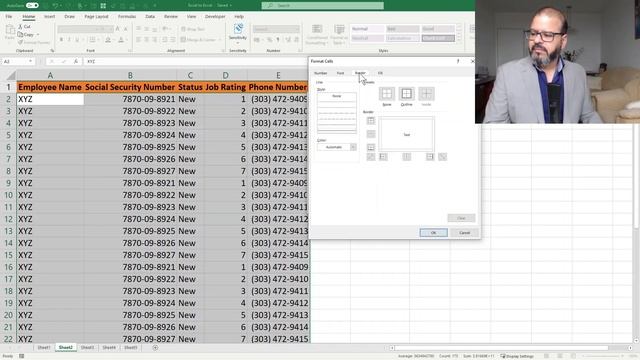
Task: Click the Search box in title bar
Action: [x=322, y=5]
